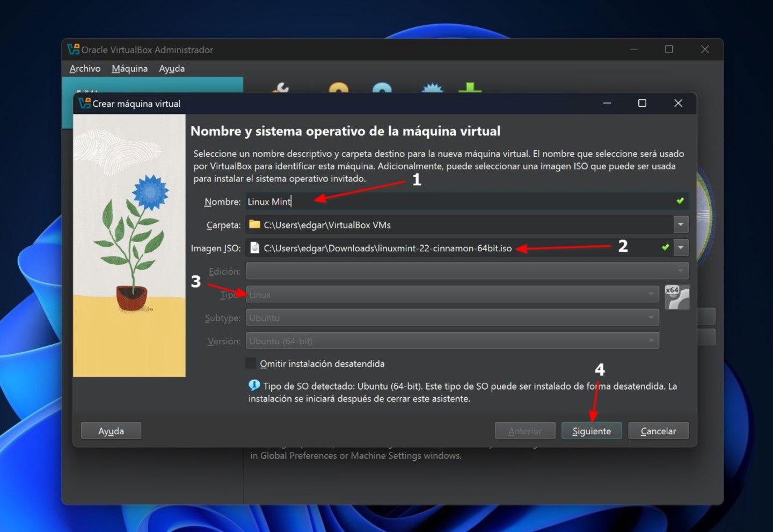Close the Oracle VirtualBox Administrador window
This screenshot has height=532, width=773.
705,49
